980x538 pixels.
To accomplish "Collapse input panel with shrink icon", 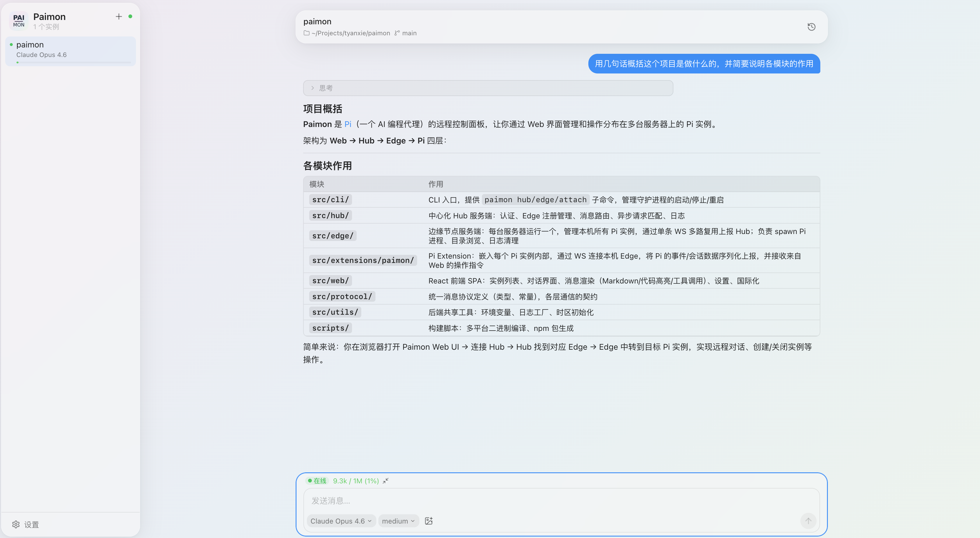I will coord(386,481).
